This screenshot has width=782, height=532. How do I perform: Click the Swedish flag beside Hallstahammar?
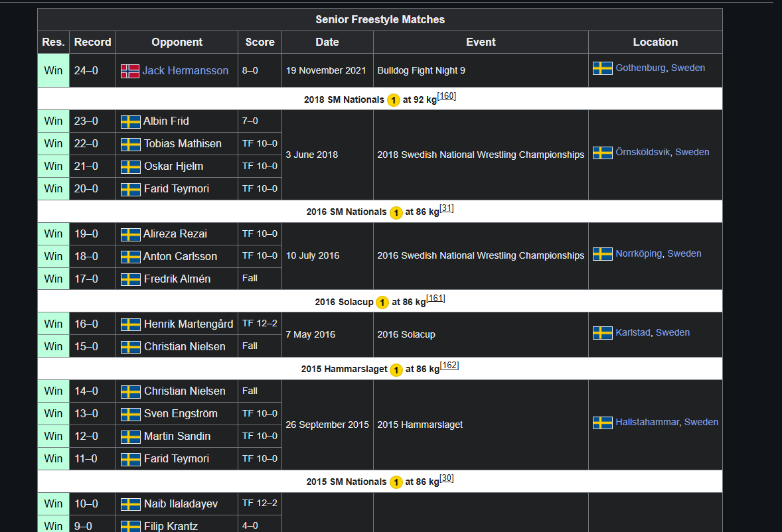[x=603, y=423]
